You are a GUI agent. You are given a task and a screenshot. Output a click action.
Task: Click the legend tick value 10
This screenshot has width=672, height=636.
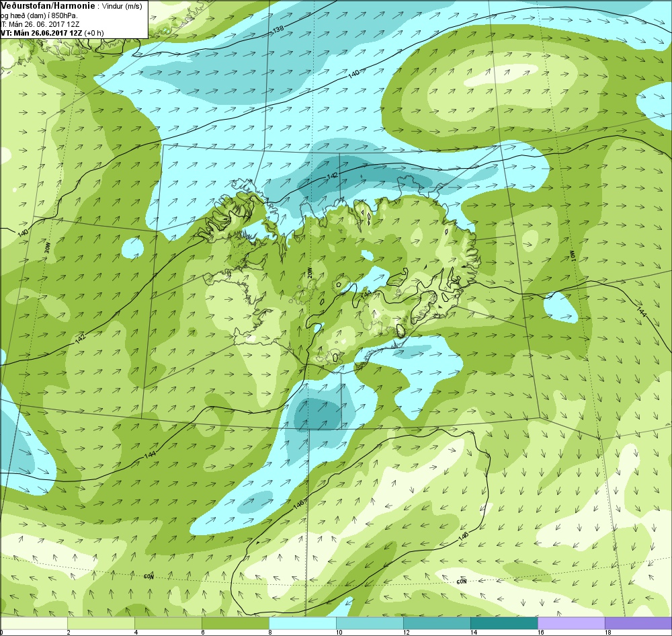click(x=339, y=632)
